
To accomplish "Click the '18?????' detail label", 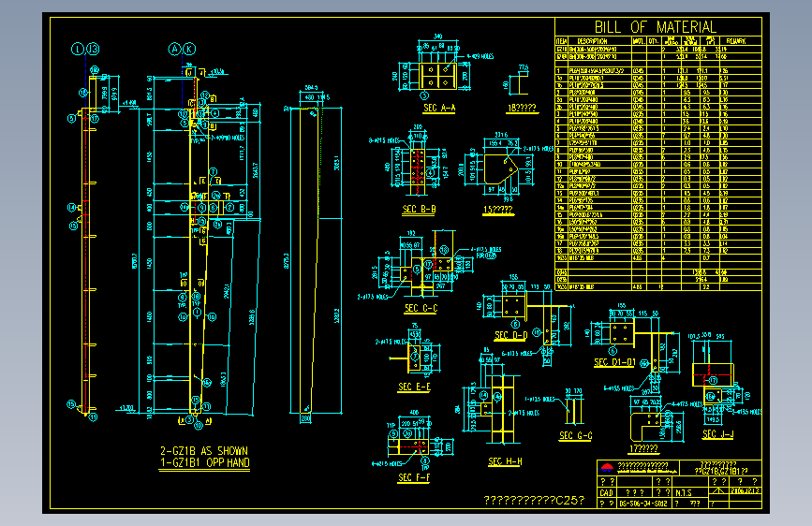I will coord(522,108).
